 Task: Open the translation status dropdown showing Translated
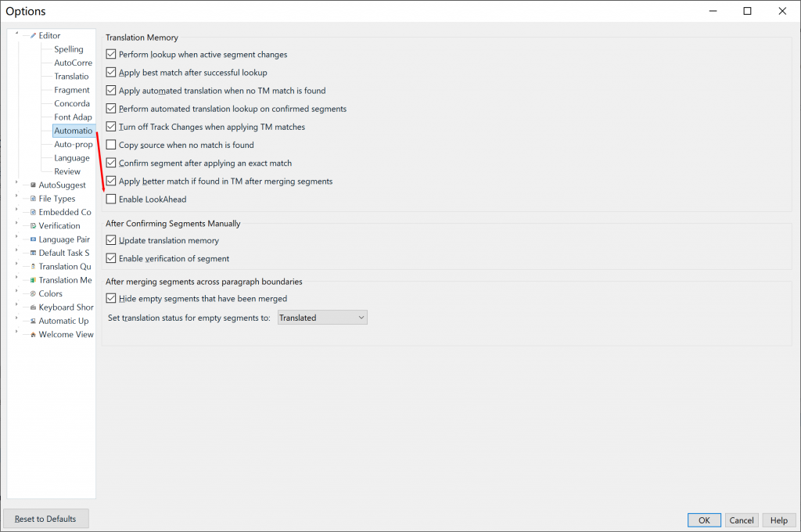[x=322, y=318]
